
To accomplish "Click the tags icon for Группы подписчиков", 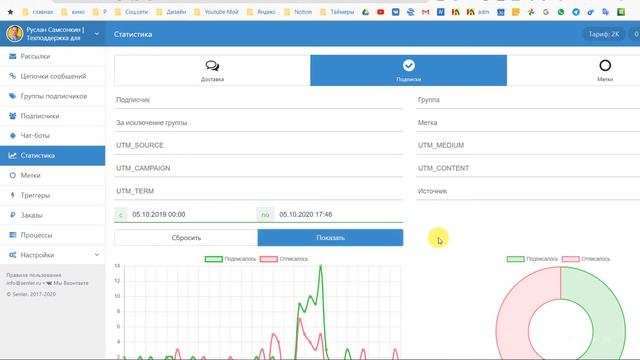I will coord(13,96).
